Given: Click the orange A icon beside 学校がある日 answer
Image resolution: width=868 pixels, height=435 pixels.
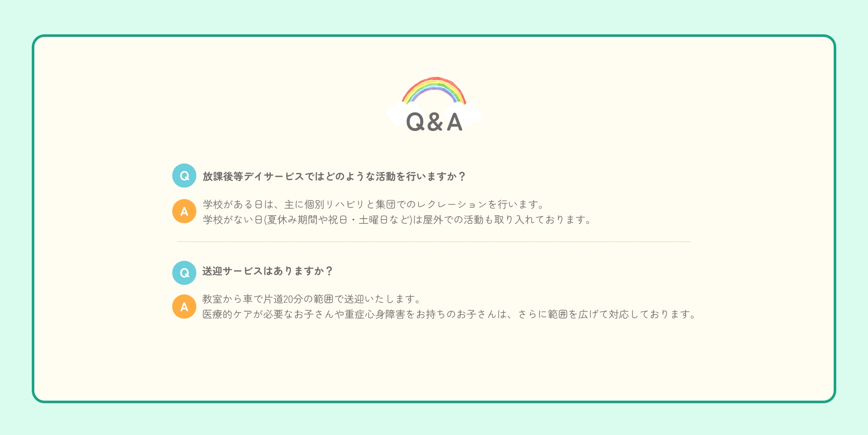Looking at the screenshot, I should coord(184,211).
